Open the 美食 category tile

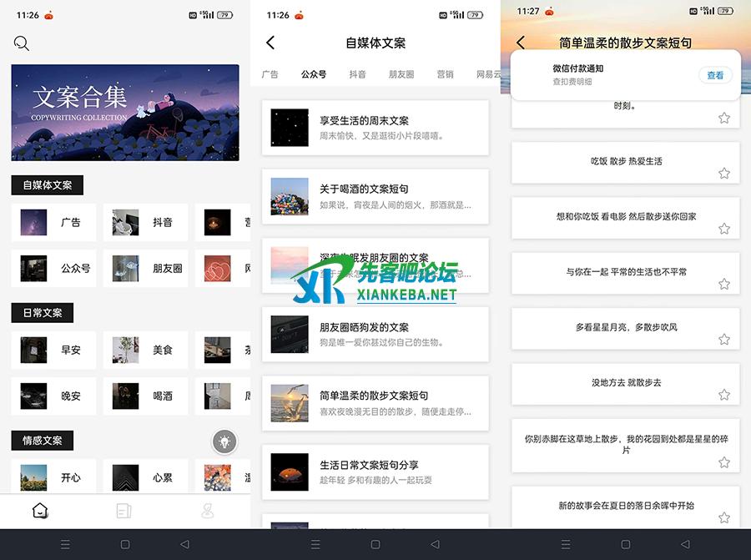pyautogui.click(x=145, y=351)
